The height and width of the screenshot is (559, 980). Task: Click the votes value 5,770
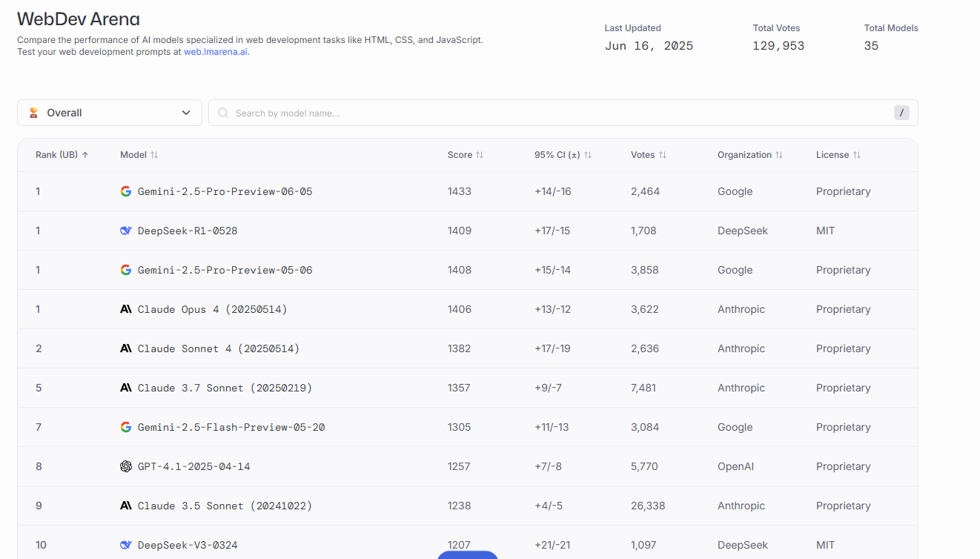(644, 466)
